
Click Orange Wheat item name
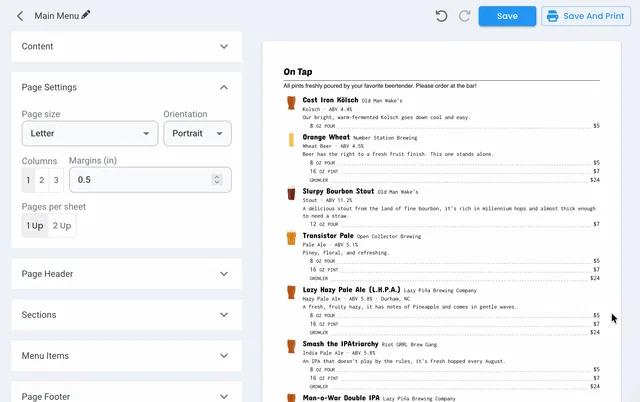326,137
